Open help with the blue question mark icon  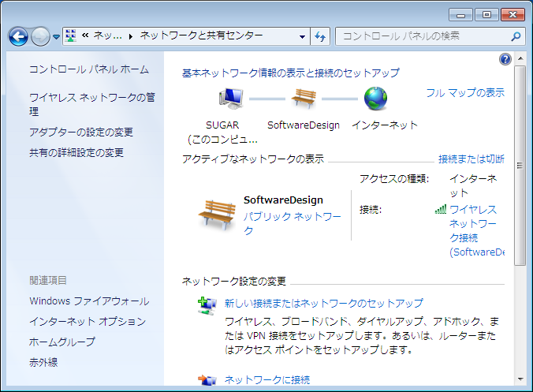(505, 59)
